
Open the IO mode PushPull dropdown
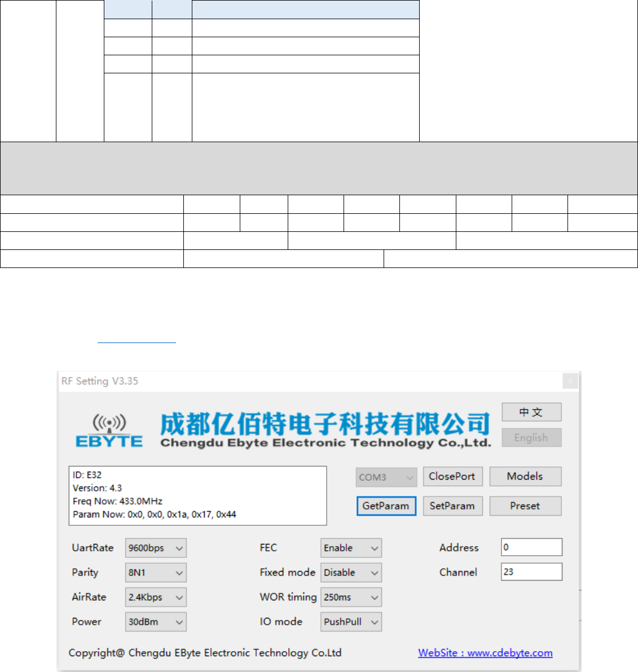(351, 622)
